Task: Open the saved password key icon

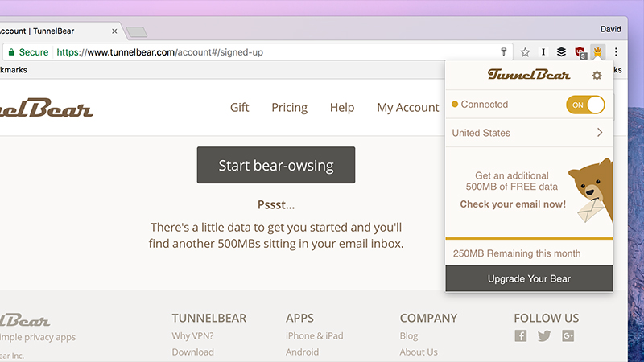Action: point(504,51)
